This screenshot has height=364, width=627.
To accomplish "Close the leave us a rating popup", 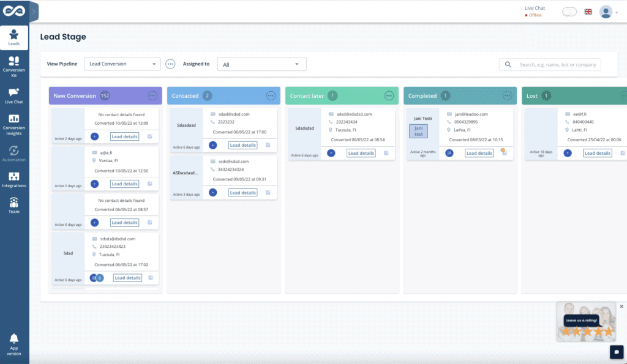I will point(621,306).
